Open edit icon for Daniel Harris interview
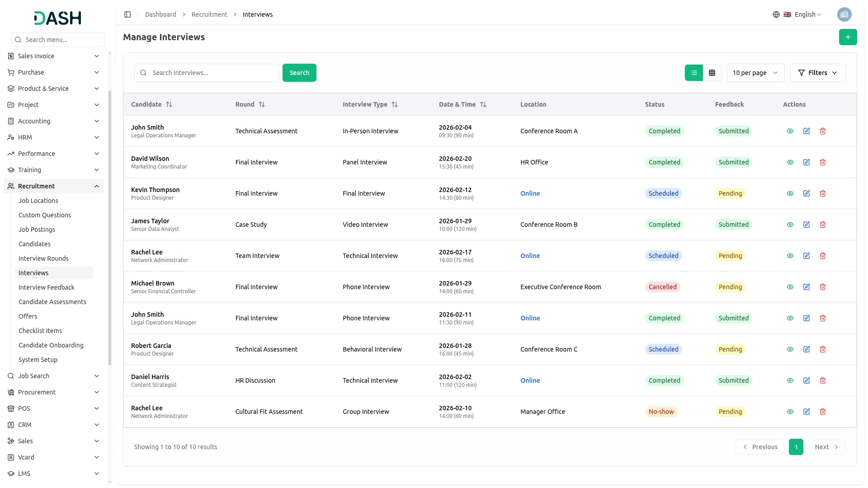 807,380
